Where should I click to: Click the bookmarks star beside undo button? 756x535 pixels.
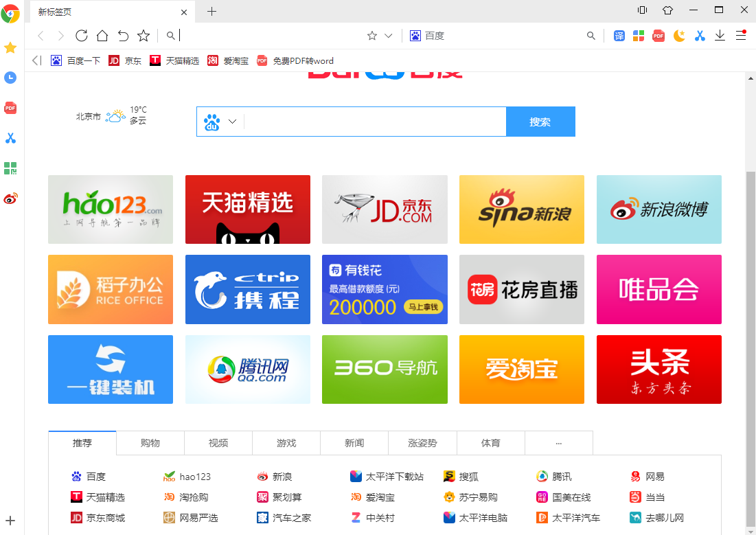pos(144,36)
